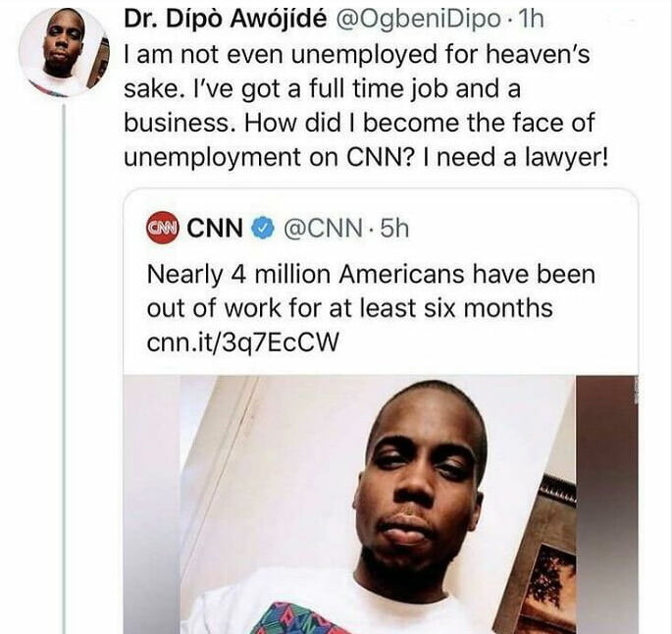The height and width of the screenshot is (634, 672).
Task: Click the blue verified badge beside CNN
Action: coord(262,228)
